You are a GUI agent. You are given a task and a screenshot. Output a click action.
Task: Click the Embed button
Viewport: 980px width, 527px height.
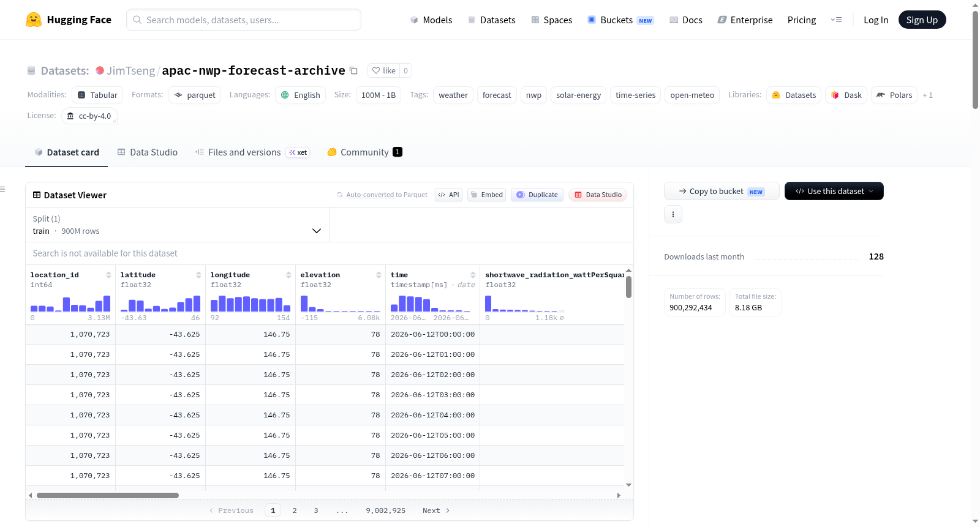tap(486, 195)
